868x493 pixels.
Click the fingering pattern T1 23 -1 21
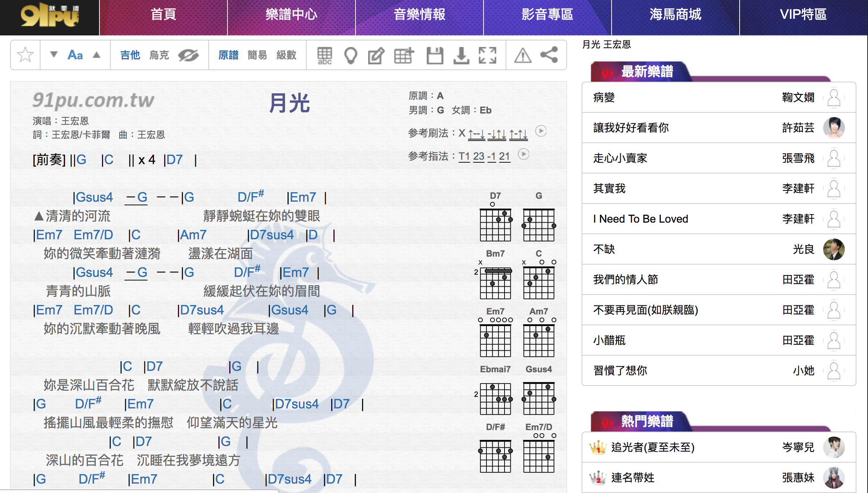pyautogui.click(x=485, y=157)
